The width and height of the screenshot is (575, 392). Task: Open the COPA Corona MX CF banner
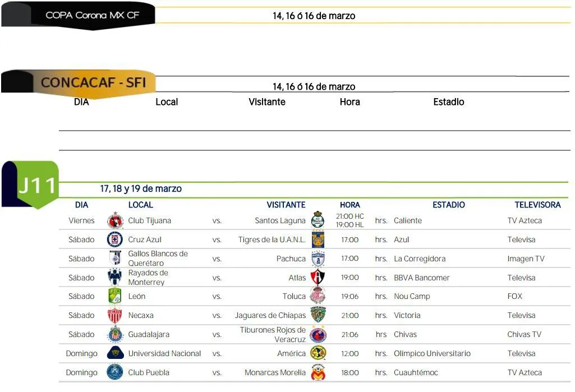pos(92,15)
